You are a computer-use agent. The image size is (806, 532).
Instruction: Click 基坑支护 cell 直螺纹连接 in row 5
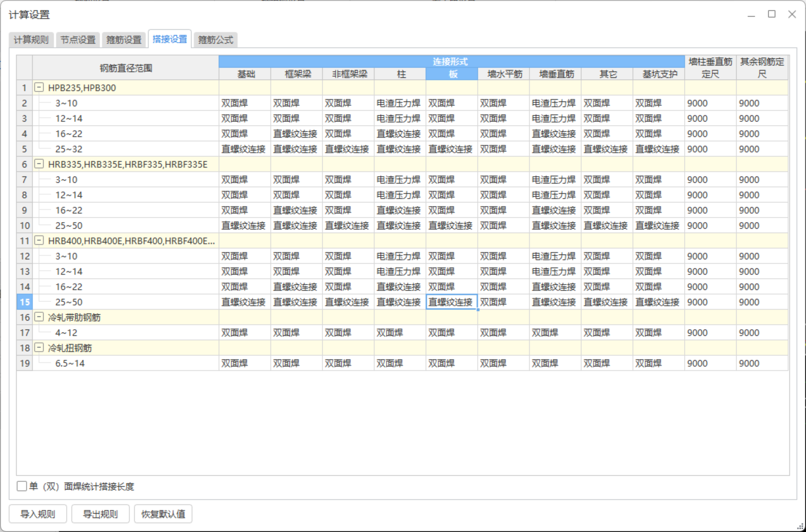coord(659,149)
